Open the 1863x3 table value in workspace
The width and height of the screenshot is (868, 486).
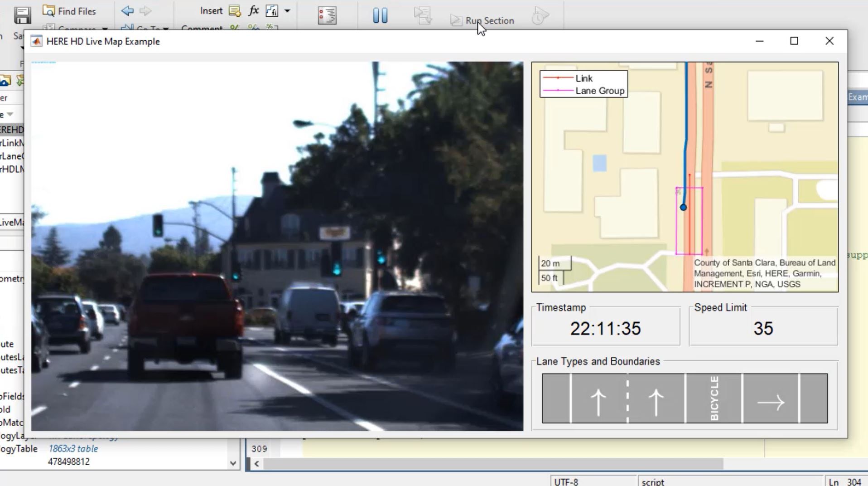click(73, 449)
